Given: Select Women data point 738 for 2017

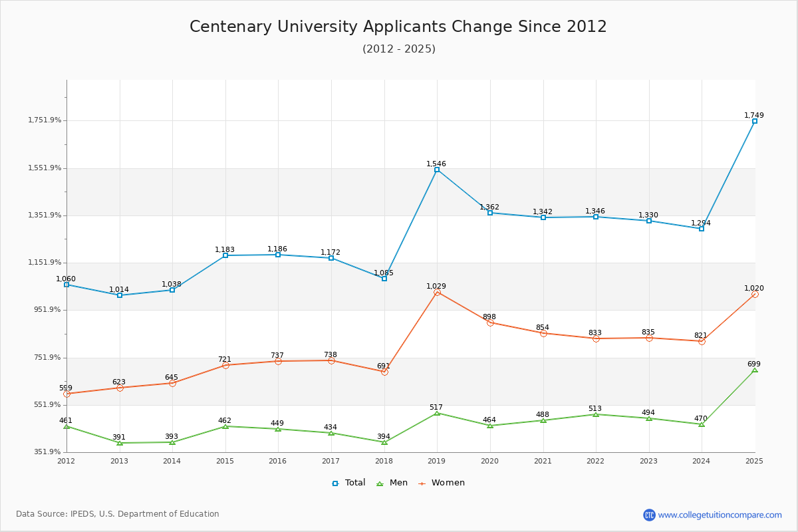Looking at the screenshot, I should [x=331, y=360].
